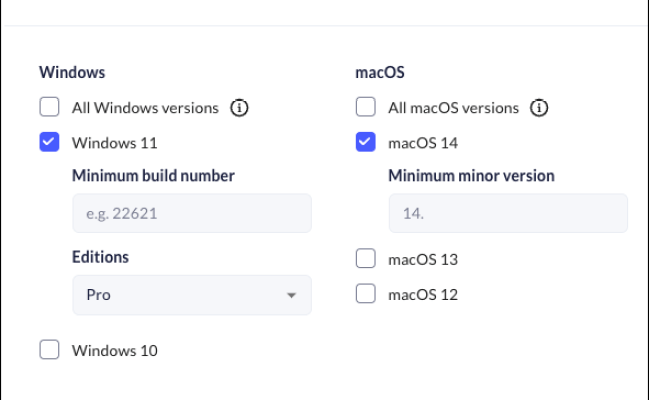649x400 pixels.
Task: Click the "Minimum build number" label text
Action: click(153, 176)
